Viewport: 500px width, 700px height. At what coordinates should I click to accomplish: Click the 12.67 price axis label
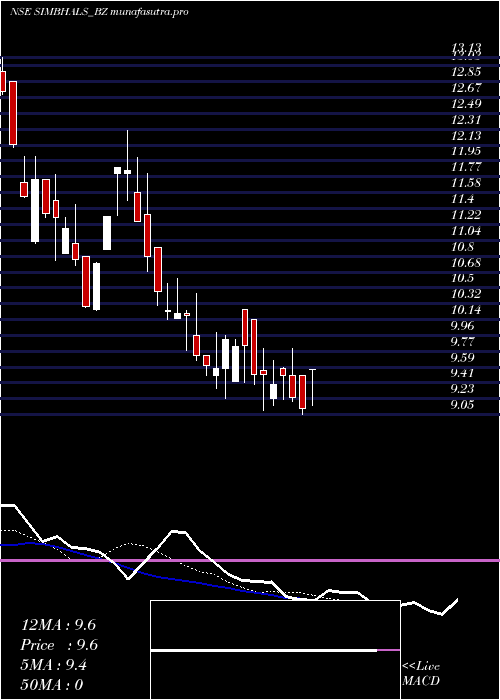point(466,88)
